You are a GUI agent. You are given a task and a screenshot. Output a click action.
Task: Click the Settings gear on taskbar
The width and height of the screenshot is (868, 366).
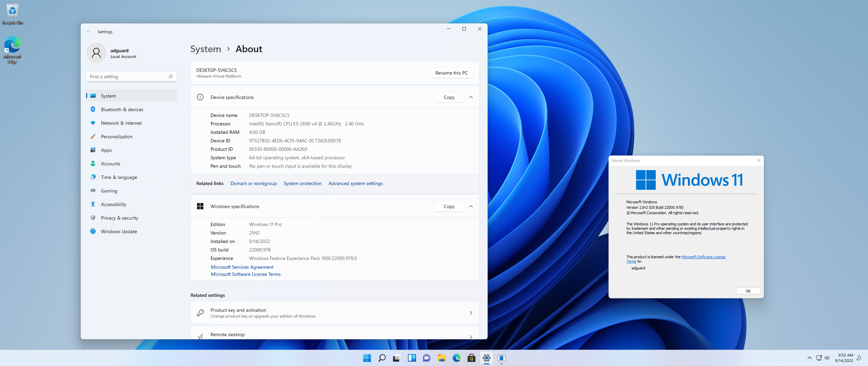(x=486, y=358)
